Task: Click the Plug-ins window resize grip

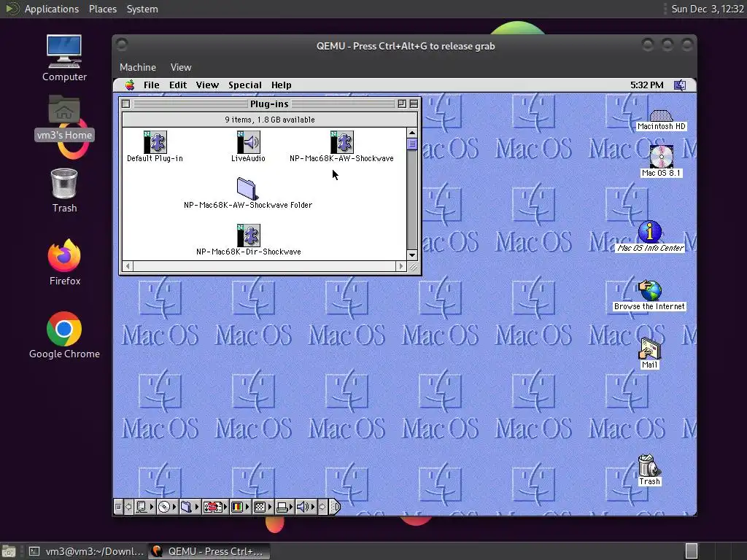Action: (x=413, y=267)
